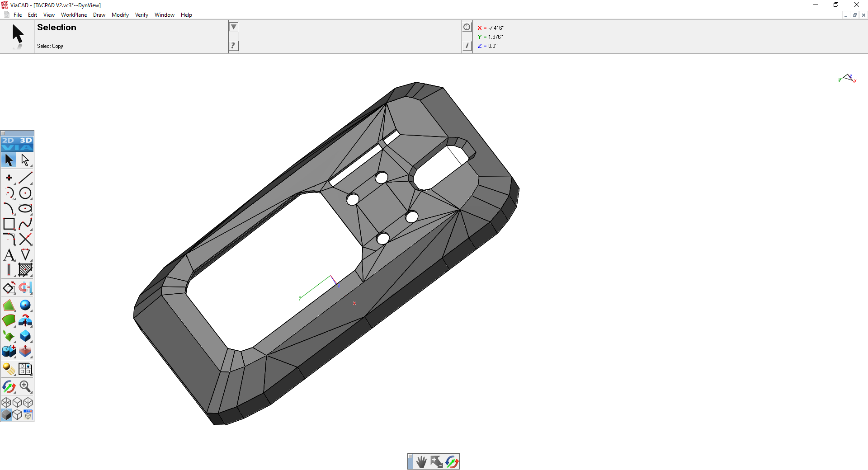
Task: Choose the Rectangle polygon tool
Action: (x=9, y=224)
